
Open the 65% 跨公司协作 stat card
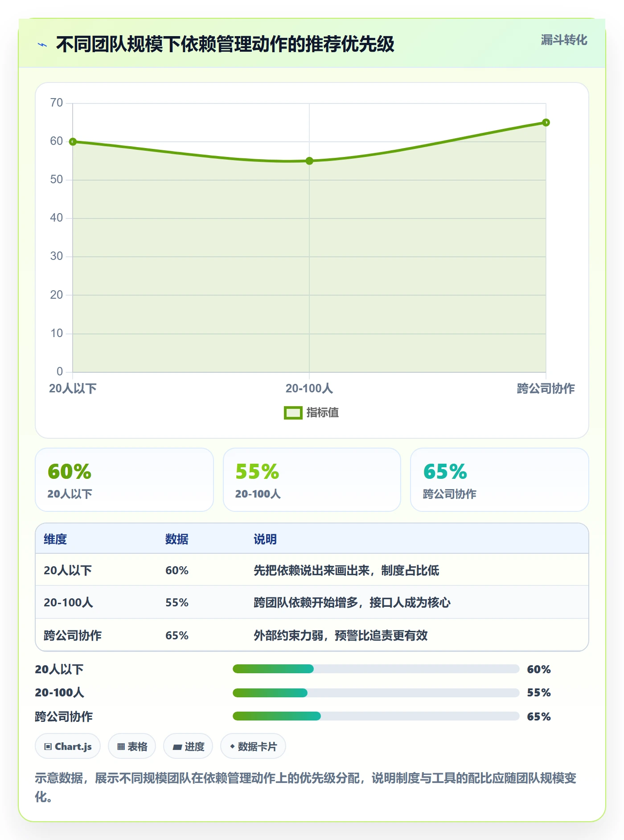click(499, 480)
